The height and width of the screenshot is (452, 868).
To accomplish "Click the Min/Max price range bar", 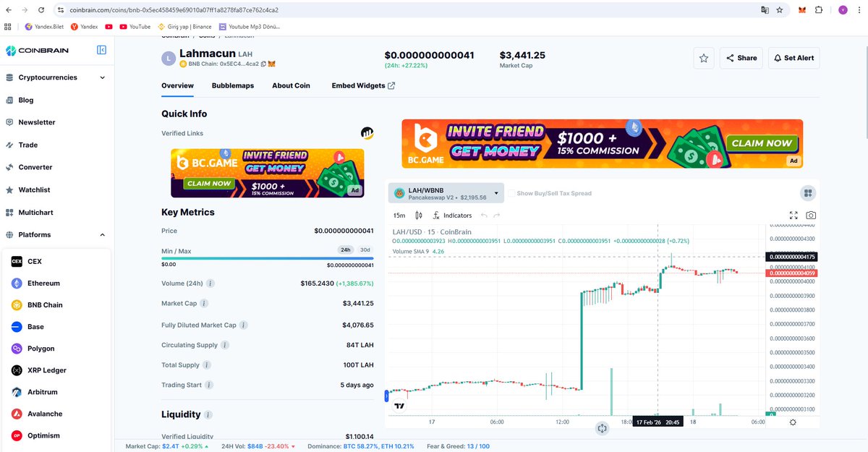I will (268, 258).
